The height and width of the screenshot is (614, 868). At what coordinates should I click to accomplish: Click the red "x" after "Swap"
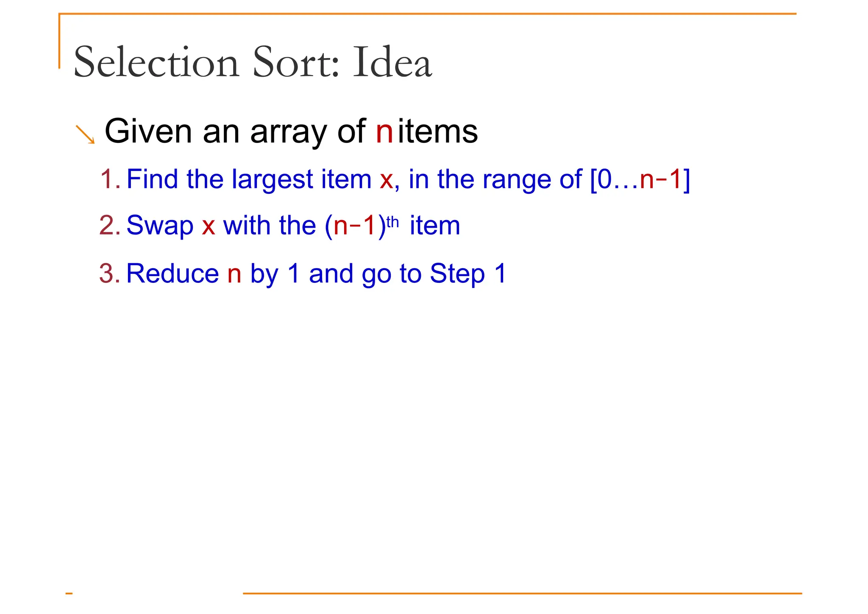tap(208, 226)
